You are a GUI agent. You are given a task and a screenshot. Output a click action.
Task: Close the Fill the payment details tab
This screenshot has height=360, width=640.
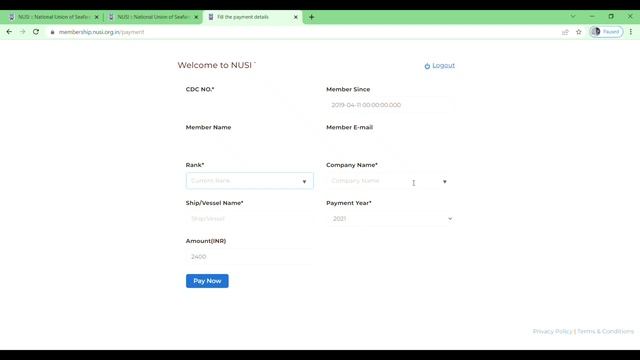tap(296, 17)
